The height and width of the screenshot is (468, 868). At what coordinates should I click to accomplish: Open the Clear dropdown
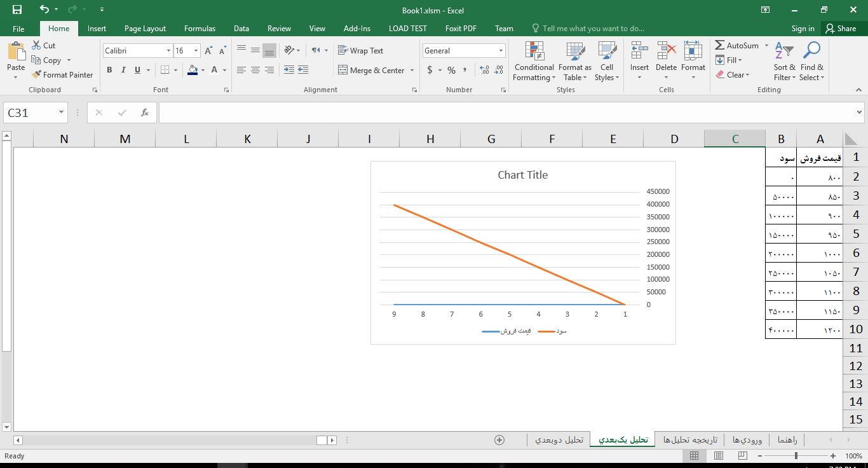point(733,74)
